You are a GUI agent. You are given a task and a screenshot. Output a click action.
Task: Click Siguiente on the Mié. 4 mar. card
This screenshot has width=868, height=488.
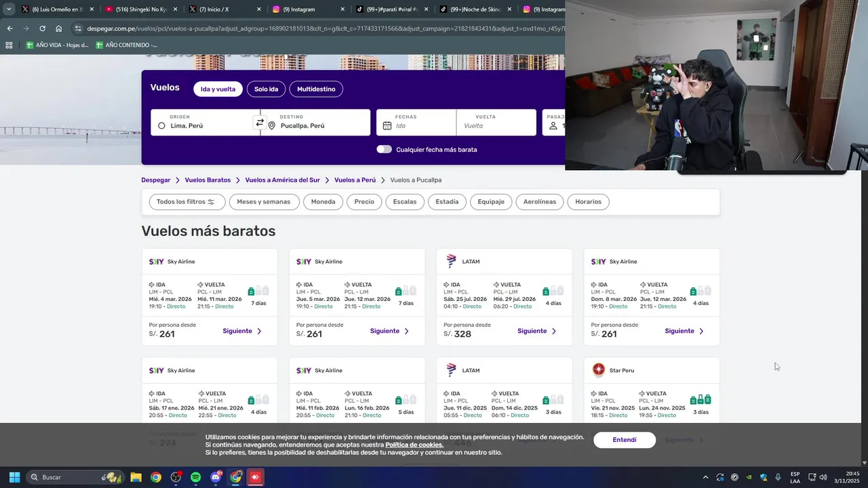(242, 331)
